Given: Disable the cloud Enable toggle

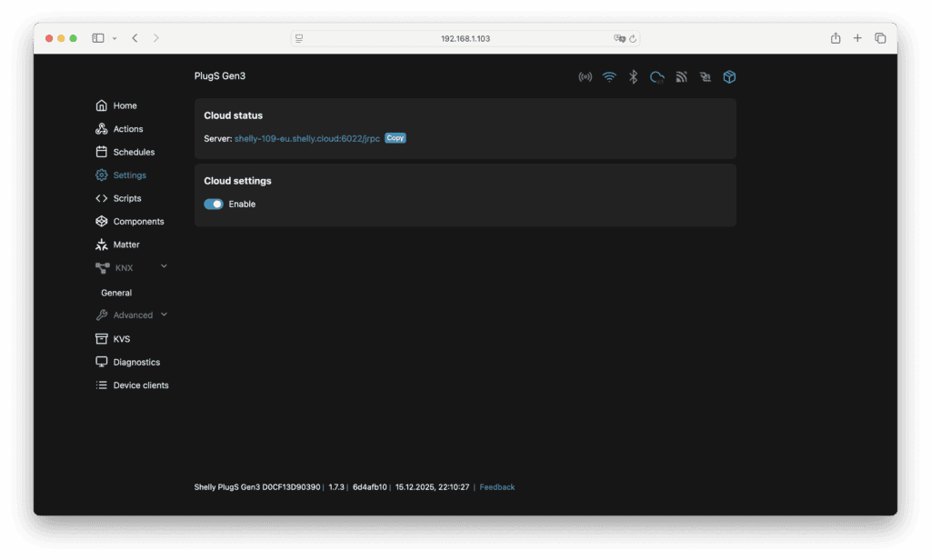Looking at the screenshot, I should coord(214,205).
